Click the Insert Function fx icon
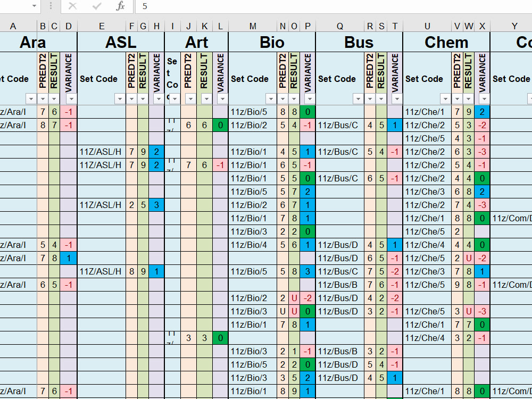Image resolution: width=532 pixels, height=399 pixels. pyautogui.click(x=120, y=6)
